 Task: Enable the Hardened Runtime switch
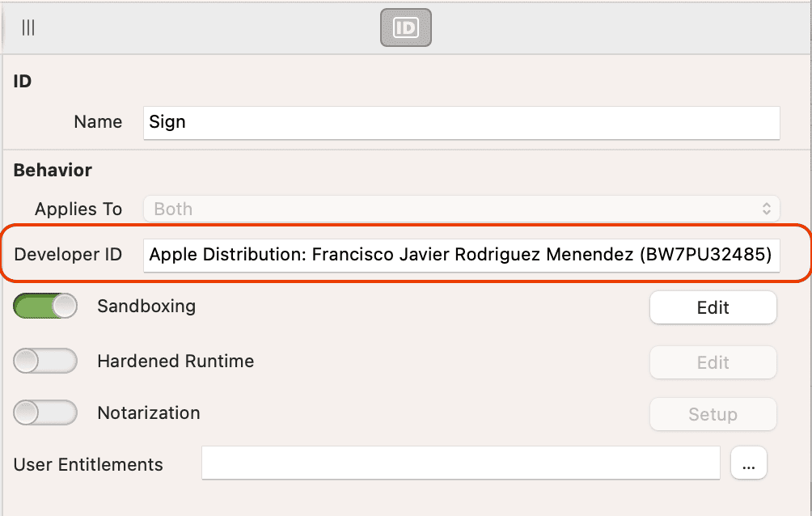(x=45, y=362)
